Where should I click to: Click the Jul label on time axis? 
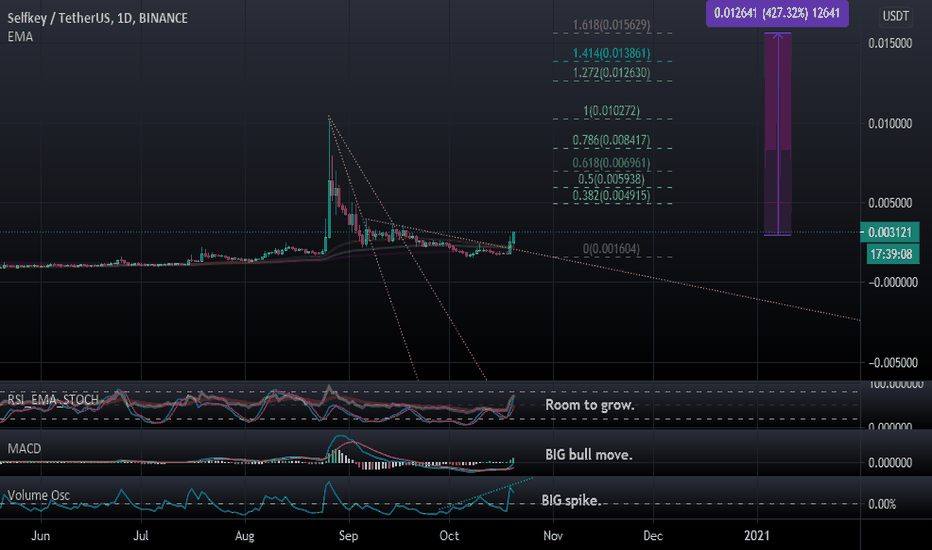point(141,536)
